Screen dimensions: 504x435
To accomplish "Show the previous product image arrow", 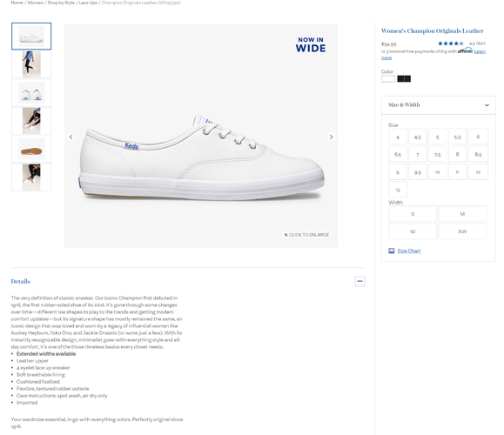I will tap(71, 137).
